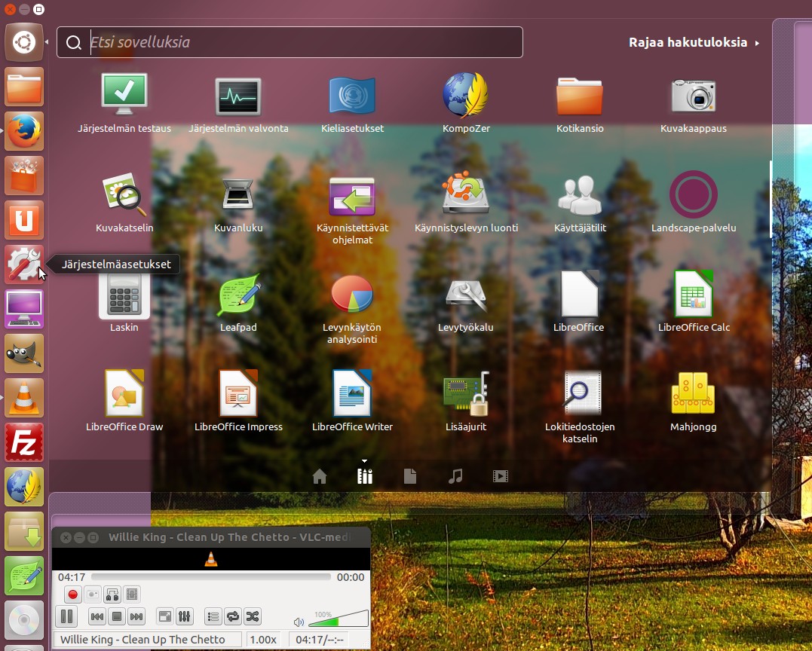
Task: Open the Leafpad text editor
Action: 238,295
